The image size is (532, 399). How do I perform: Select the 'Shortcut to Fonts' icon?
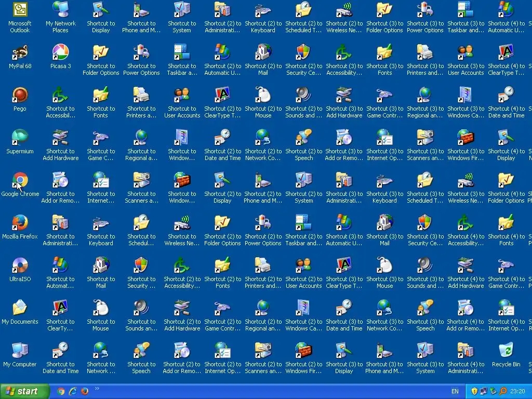click(101, 95)
